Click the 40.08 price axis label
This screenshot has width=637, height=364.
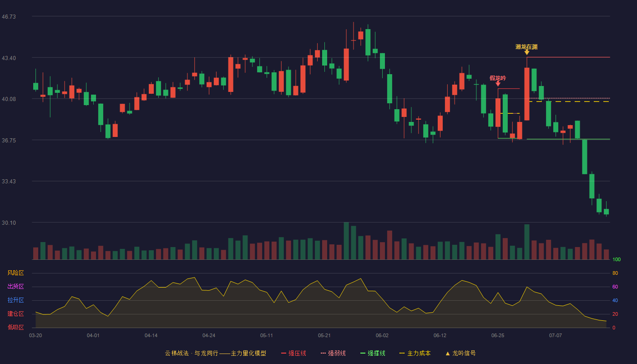point(9,99)
